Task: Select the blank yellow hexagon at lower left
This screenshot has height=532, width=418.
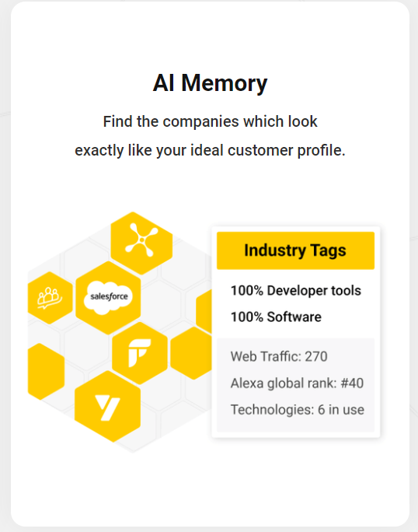Action: (45, 372)
